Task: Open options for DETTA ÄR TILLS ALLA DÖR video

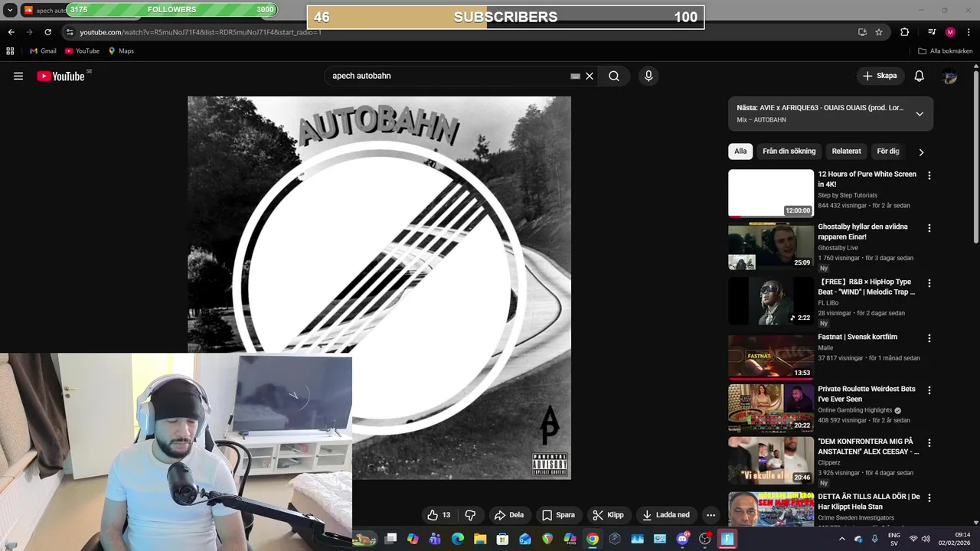Action: click(x=929, y=498)
